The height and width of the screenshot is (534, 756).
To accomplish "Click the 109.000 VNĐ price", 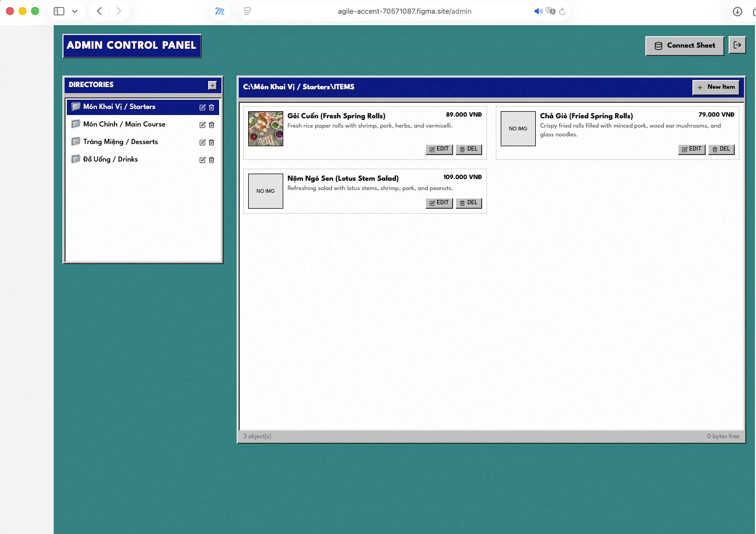I will 463,177.
